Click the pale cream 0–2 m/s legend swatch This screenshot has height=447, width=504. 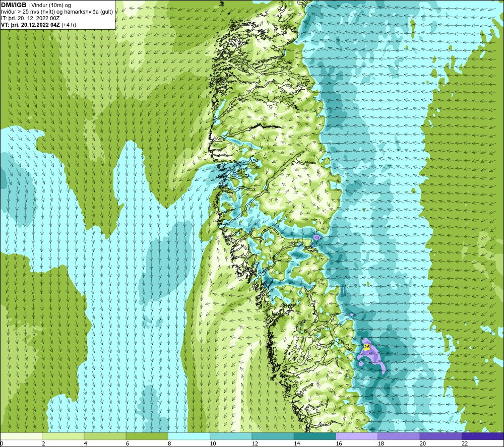click(x=21, y=436)
